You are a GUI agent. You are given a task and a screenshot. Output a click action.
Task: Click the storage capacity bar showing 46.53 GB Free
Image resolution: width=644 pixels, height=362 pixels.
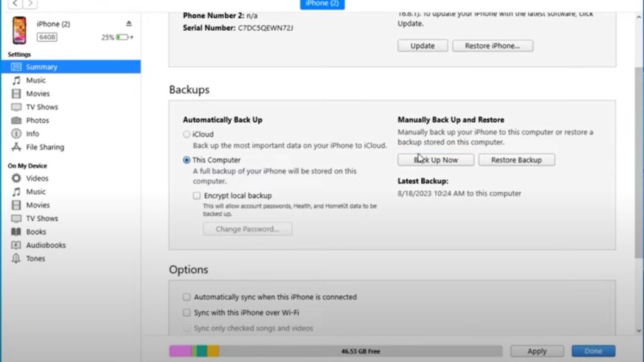click(x=335, y=351)
